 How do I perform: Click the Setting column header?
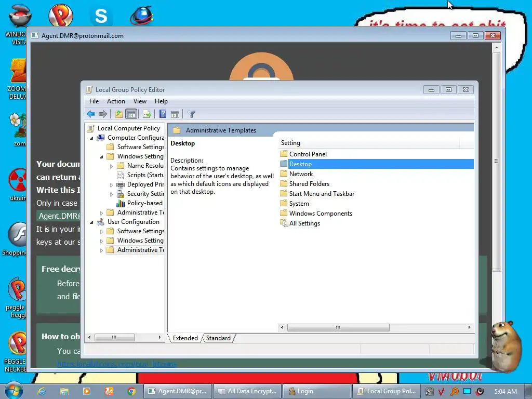[369, 143]
